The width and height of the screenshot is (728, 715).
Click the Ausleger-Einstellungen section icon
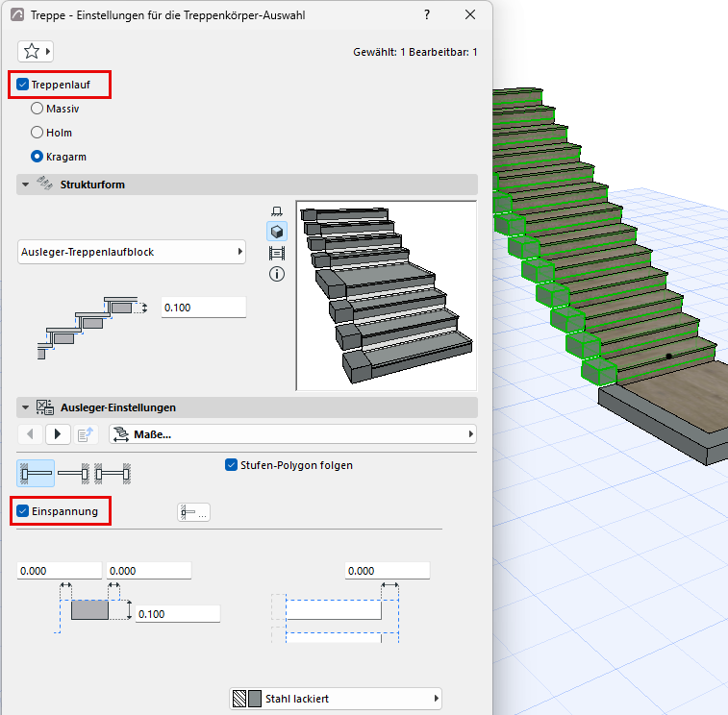coord(45,407)
